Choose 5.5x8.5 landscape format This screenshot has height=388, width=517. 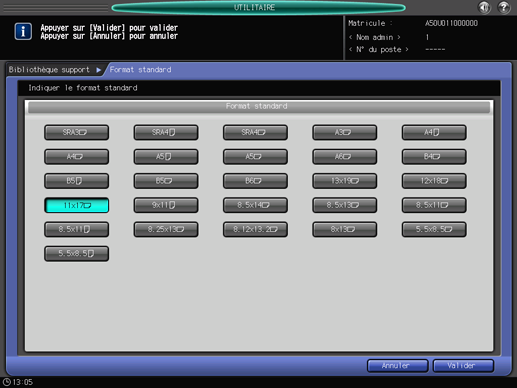point(434,229)
